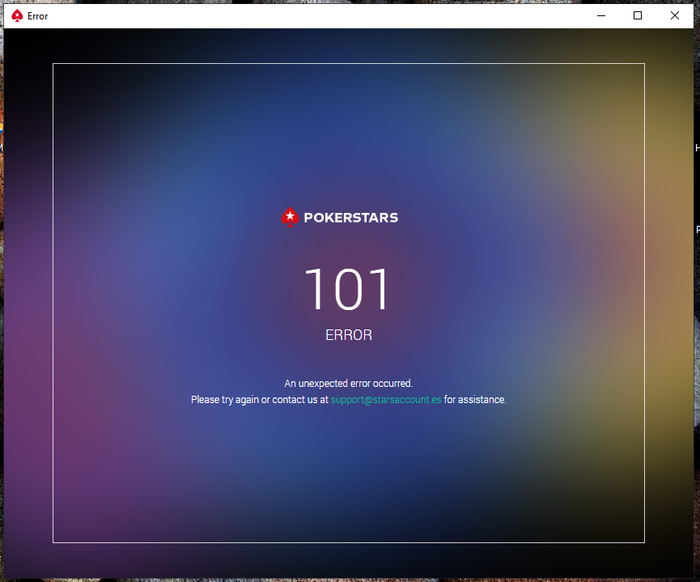Click 'An unexpected error occurred.' message
The height and width of the screenshot is (582, 700).
(x=349, y=383)
